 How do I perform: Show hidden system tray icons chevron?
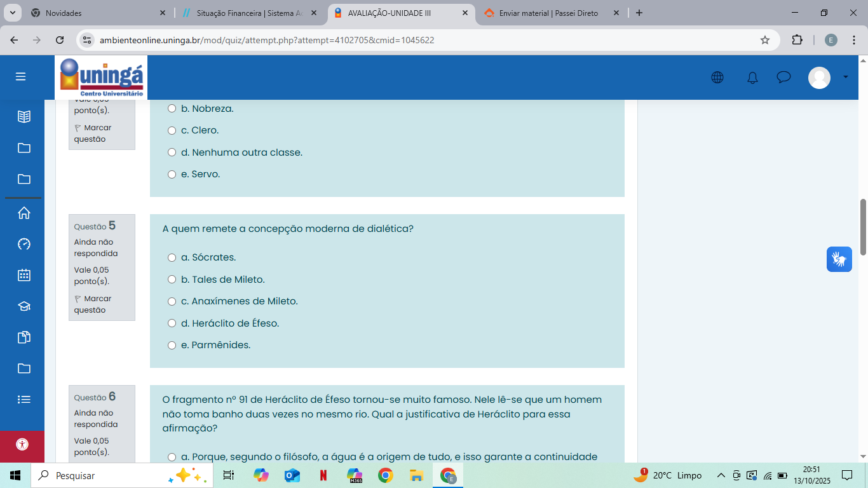pos(721,475)
